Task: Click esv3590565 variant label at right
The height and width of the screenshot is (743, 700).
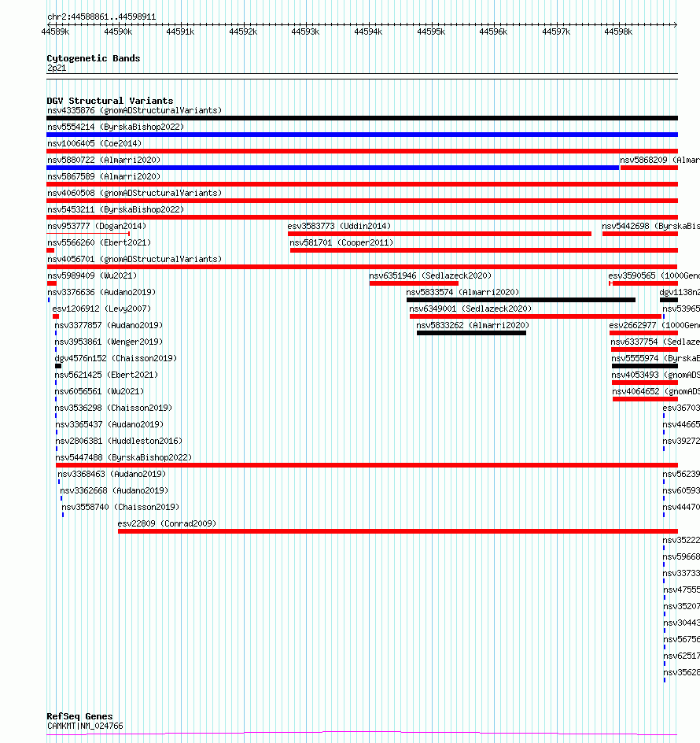Action: (654, 275)
